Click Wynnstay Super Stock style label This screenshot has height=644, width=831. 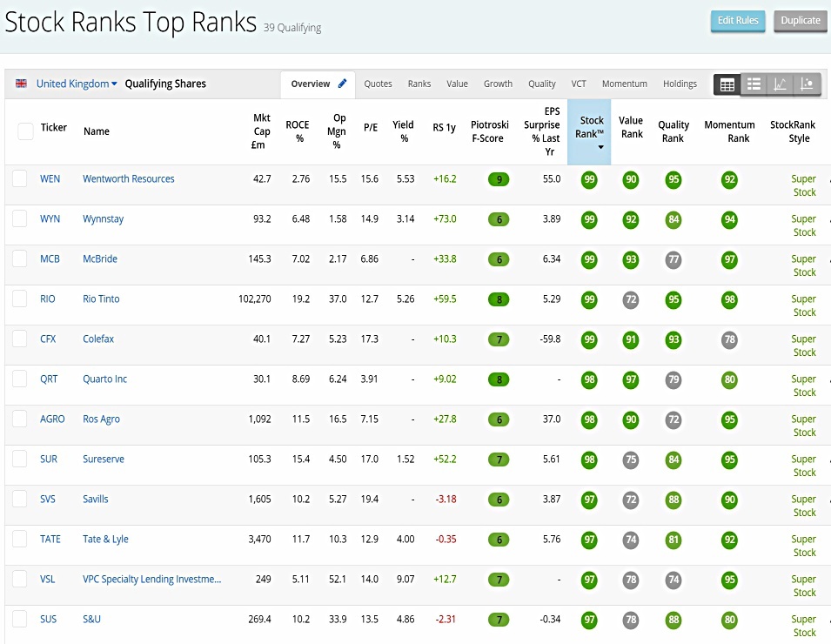click(804, 225)
